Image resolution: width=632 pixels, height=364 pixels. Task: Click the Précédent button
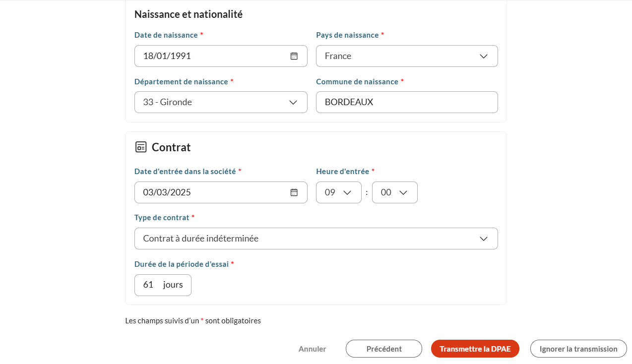coord(384,349)
